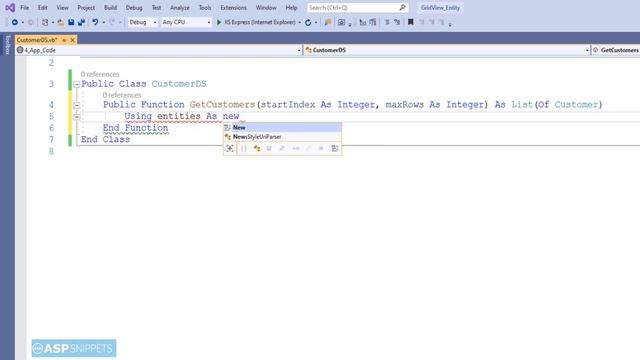Viewport: 640px width, 360px height.
Task: Open the Tools menu
Action: pos(204,8)
